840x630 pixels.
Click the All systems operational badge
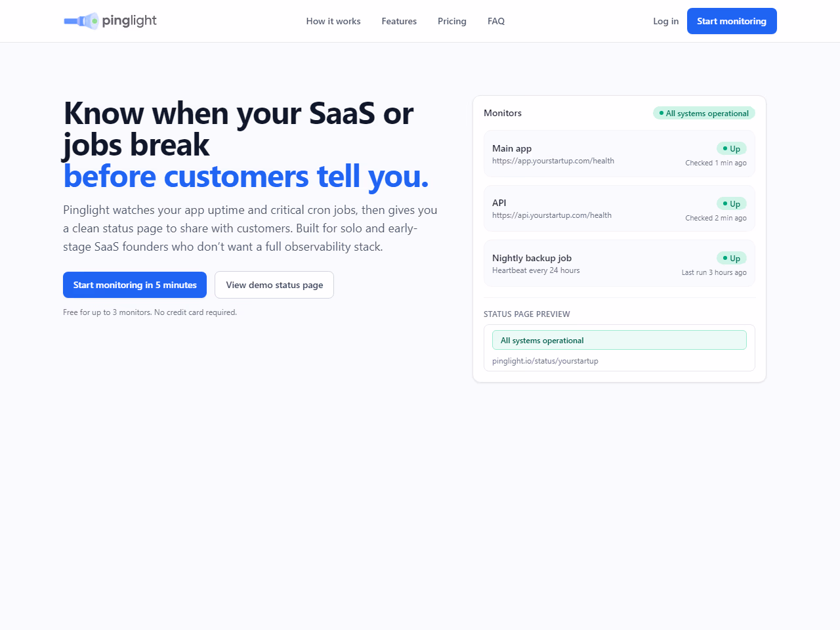pyautogui.click(x=703, y=114)
